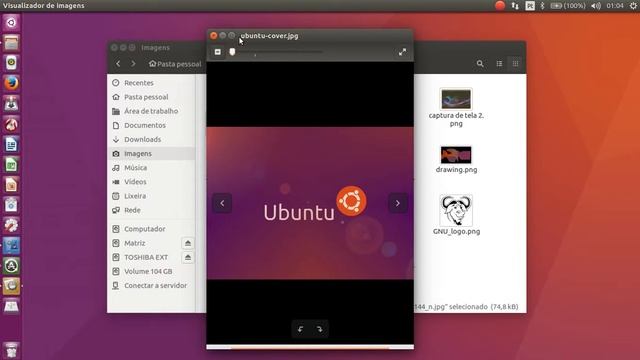Viewport: 640px width, 360px height.
Task: Open Files from the launcher
Action: pos(11,42)
